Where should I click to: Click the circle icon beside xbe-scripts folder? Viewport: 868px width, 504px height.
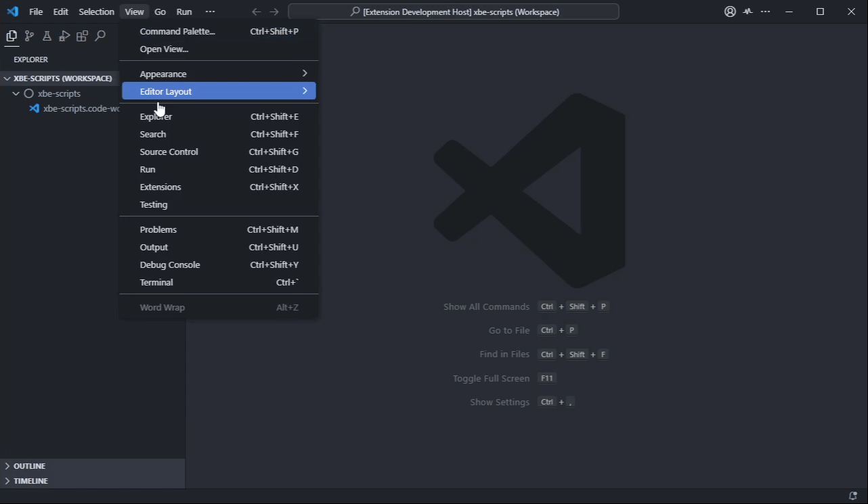point(28,93)
